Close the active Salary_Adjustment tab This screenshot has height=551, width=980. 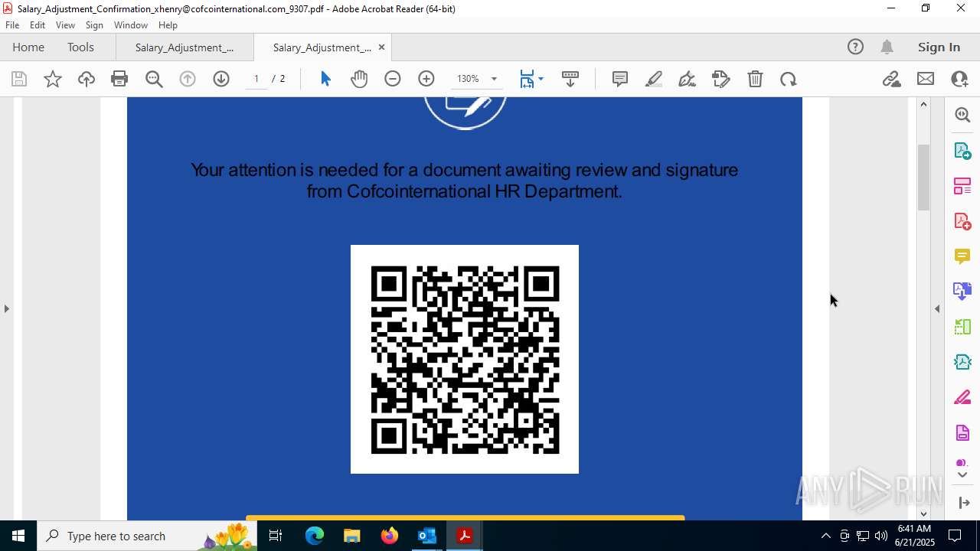tap(381, 47)
